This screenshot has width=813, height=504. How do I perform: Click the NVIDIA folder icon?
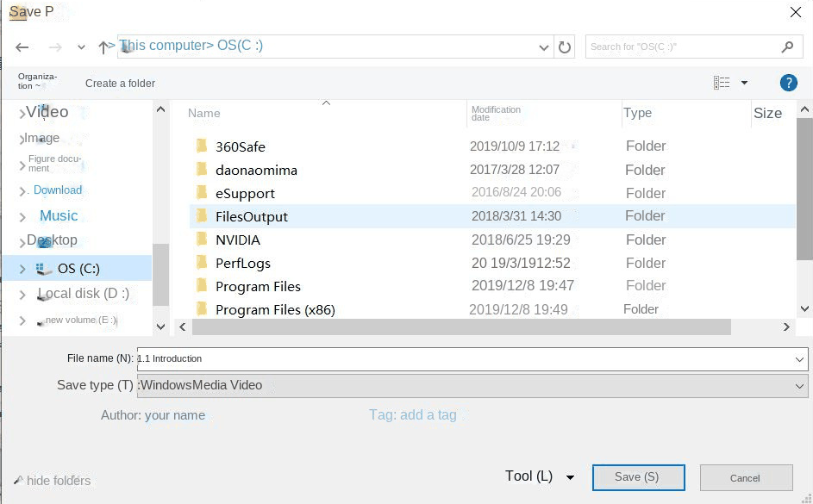[201, 240]
